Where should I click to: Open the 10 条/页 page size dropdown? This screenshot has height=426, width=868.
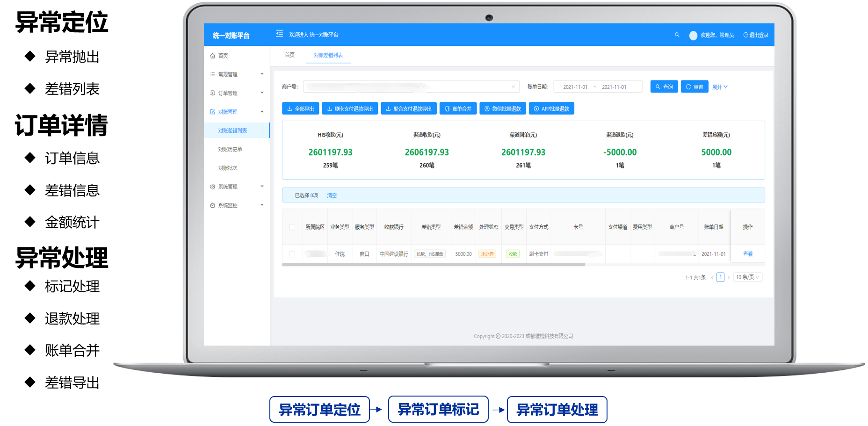(x=747, y=277)
